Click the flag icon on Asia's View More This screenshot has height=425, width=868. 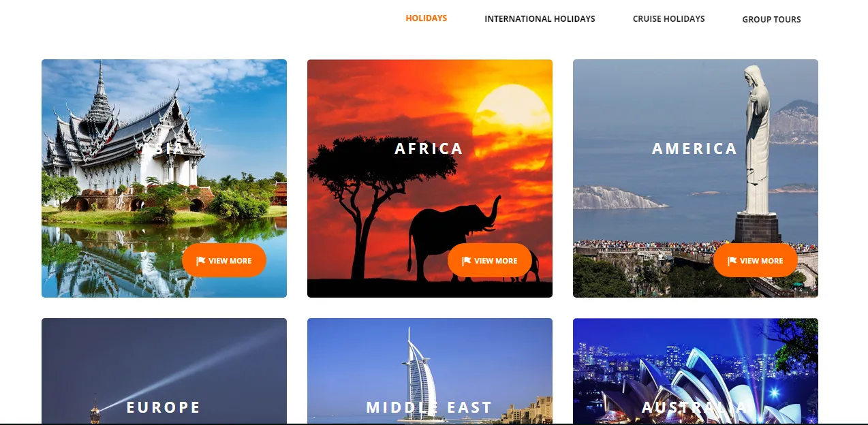[201, 261]
